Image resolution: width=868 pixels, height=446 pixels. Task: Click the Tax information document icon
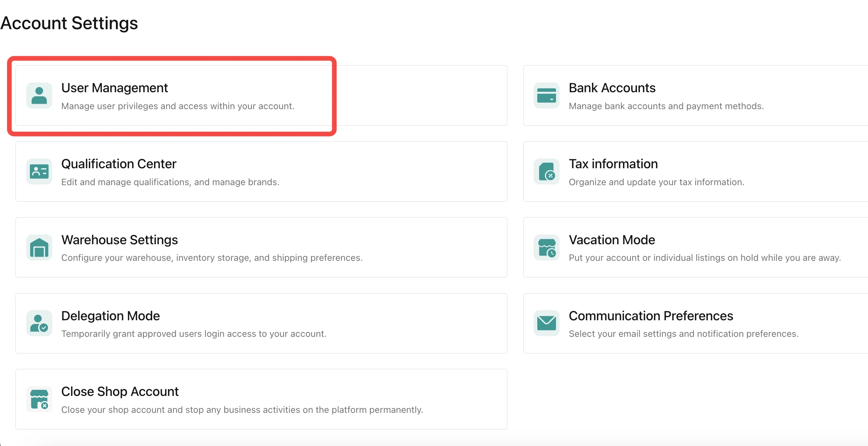(546, 171)
